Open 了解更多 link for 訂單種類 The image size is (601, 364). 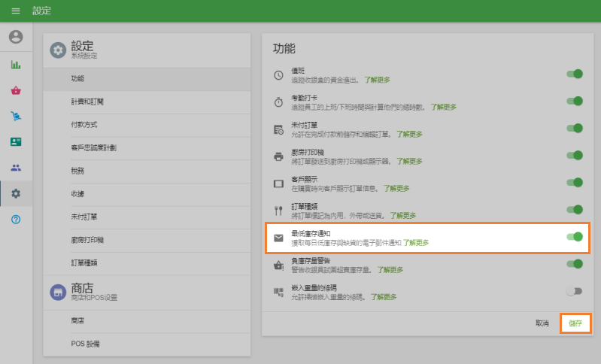[x=403, y=216]
